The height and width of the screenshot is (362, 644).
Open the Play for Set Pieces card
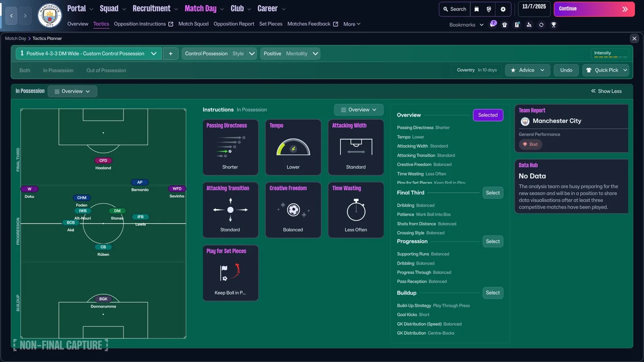pyautogui.click(x=230, y=273)
